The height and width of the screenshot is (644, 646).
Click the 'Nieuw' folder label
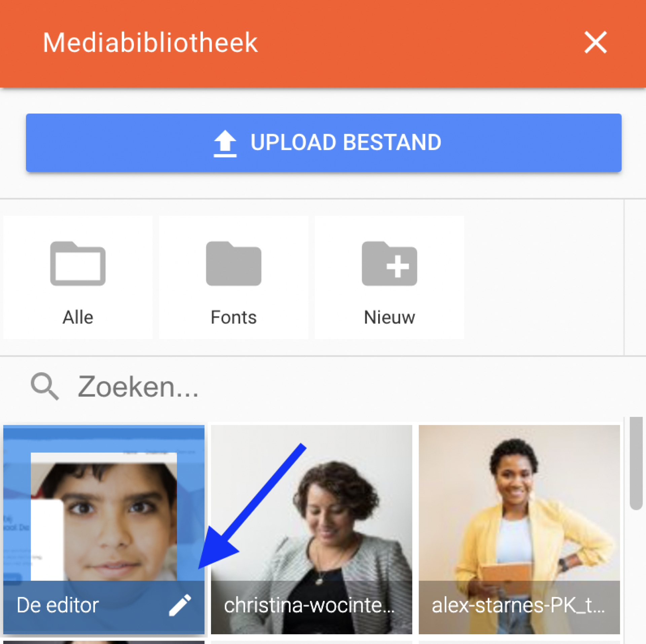389,317
